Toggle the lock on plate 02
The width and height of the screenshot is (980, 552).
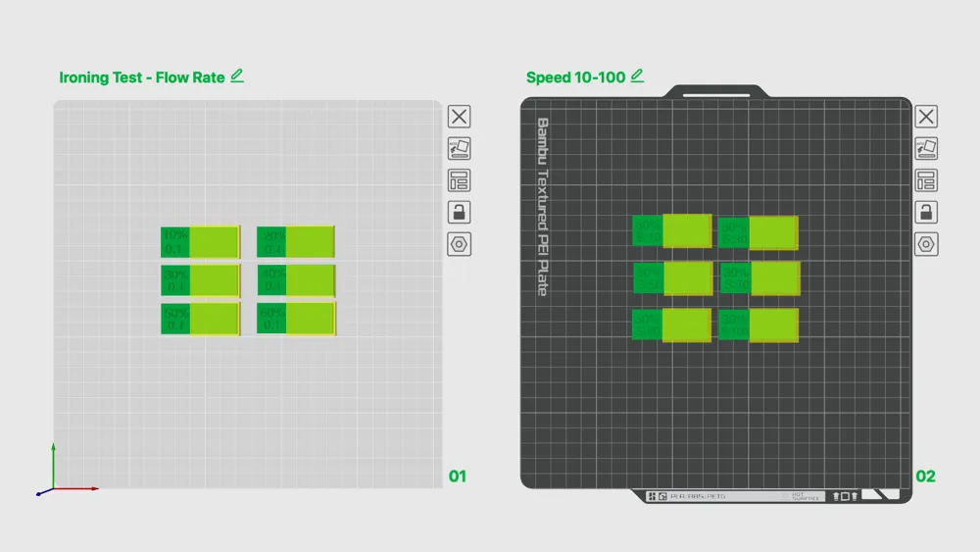coord(926,212)
